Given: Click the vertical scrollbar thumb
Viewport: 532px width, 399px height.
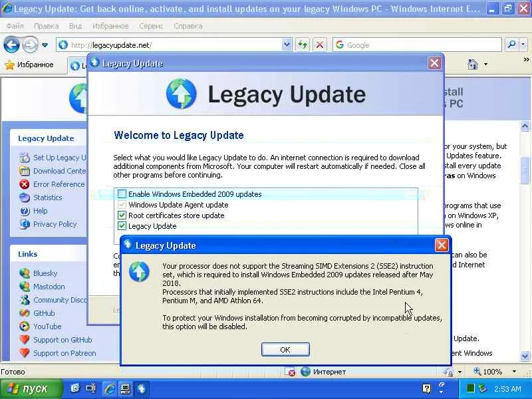Looking at the screenshot, I should (525, 170).
